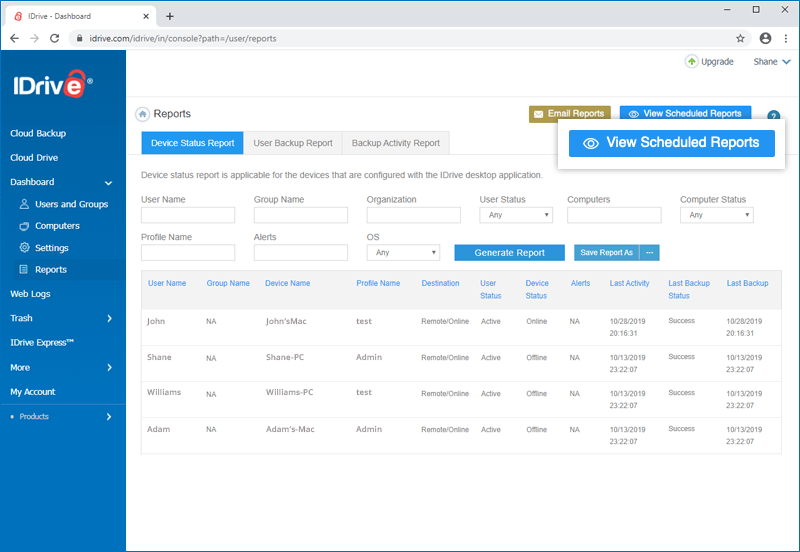Sort by Device Name column header
800x552 pixels.
tap(287, 283)
